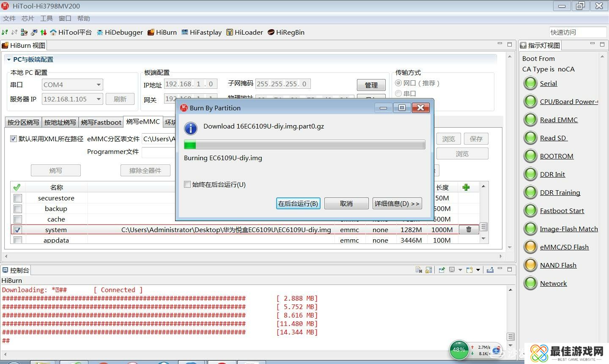Image resolution: width=609 pixels, height=364 pixels.
Task: Click the 快速访问 search field
Action: pyautogui.click(x=577, y=32)
